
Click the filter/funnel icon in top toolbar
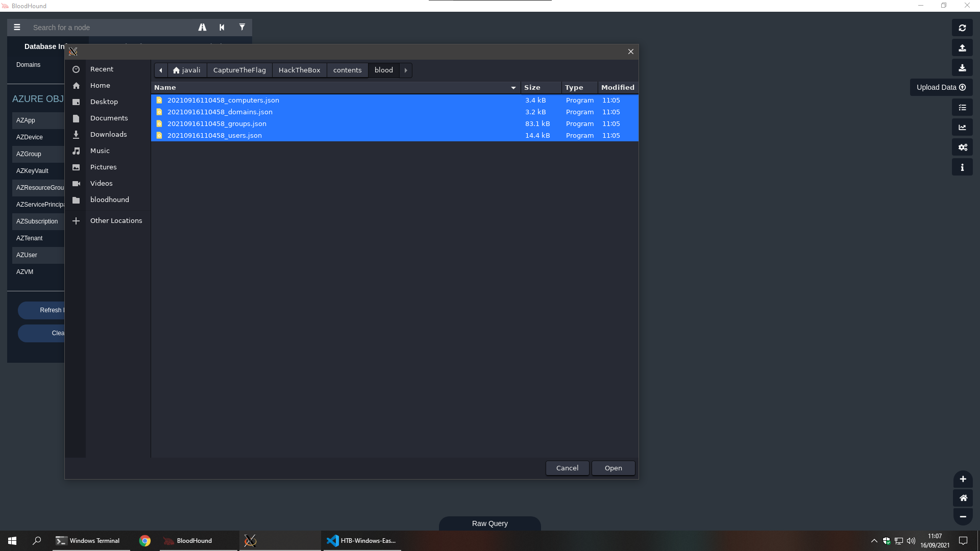241,27
